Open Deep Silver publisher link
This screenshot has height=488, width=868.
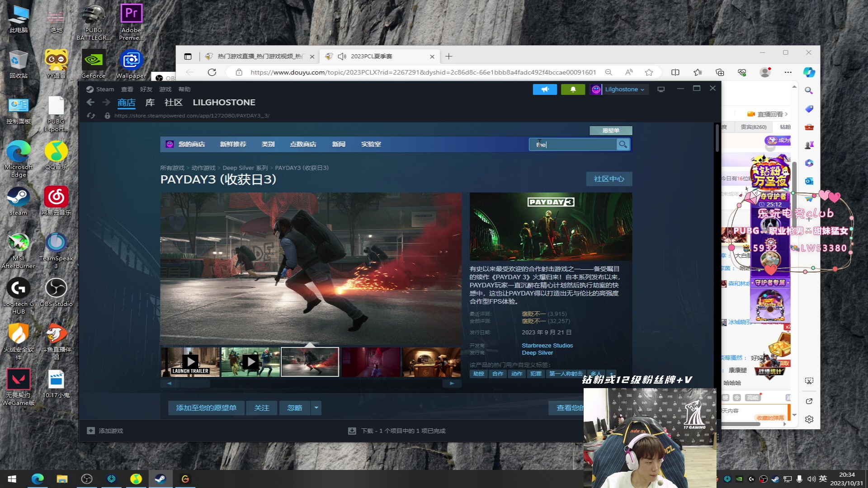[x=537, y=353]
